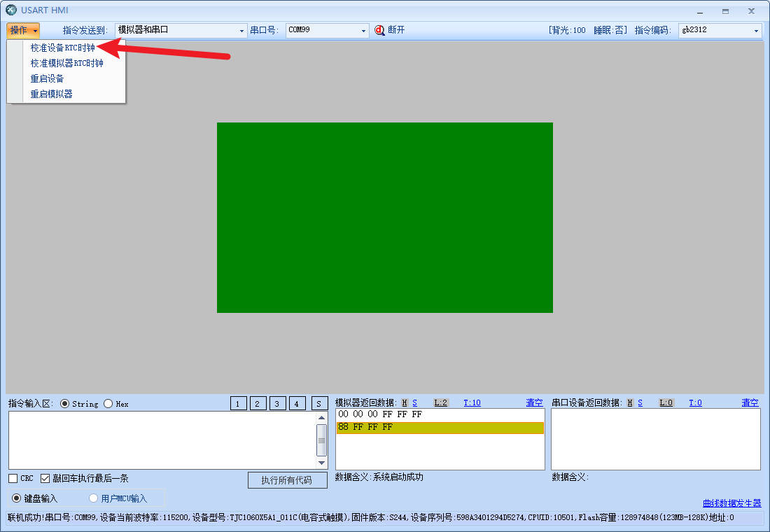The height and width of the screenshot is (532, 770).
Task: Select the Hex input radio button
Action: pyautogui.click(x=108, y=404)
